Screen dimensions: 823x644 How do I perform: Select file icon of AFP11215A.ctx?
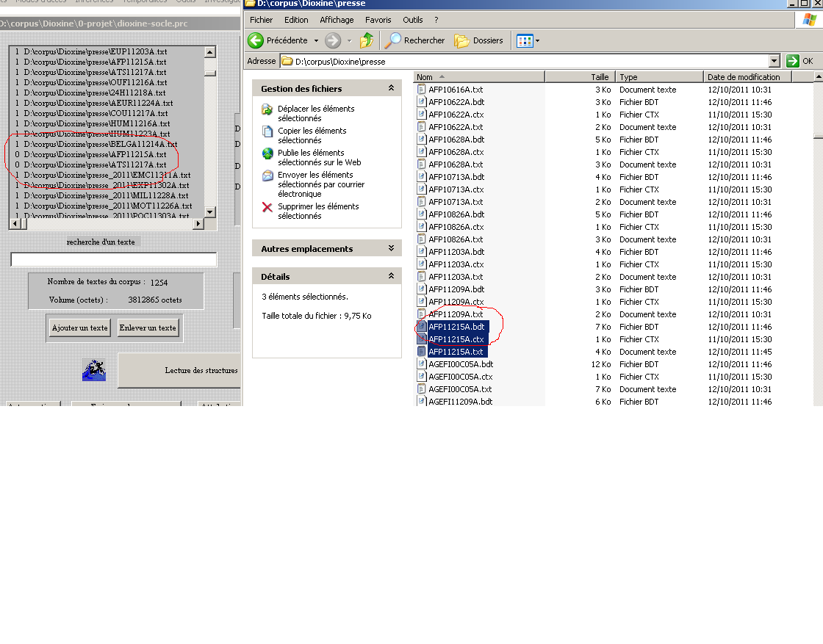(x=421, y=339)
